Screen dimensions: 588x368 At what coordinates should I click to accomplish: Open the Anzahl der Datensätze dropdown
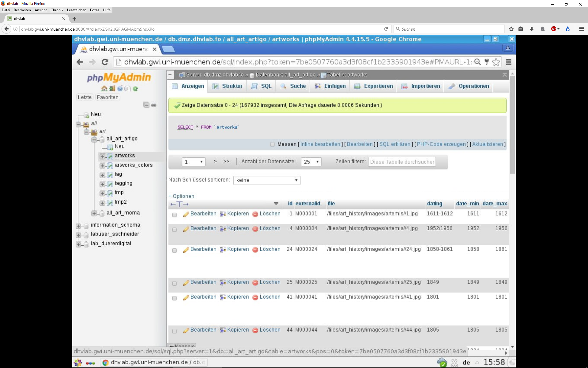(311, 162)
